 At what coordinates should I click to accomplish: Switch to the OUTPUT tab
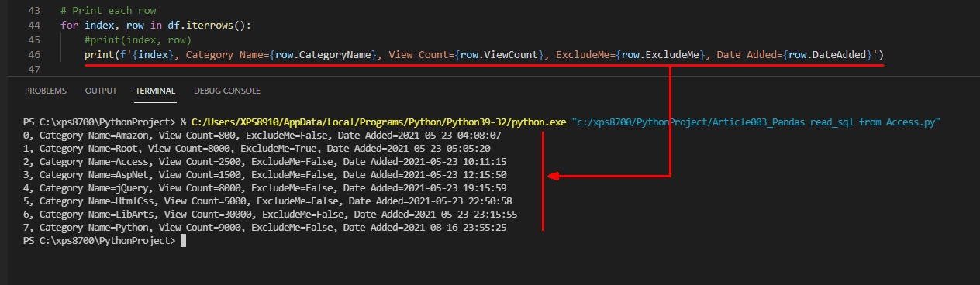[x=101, y=91]
